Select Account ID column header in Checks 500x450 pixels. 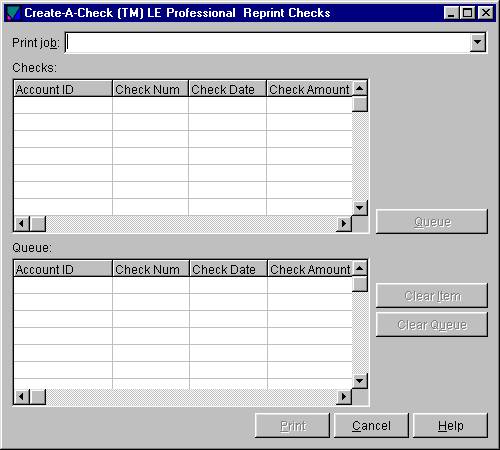63,89
